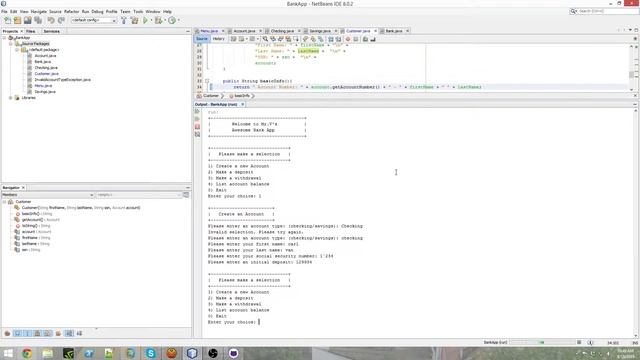Open the File menu

4,11
